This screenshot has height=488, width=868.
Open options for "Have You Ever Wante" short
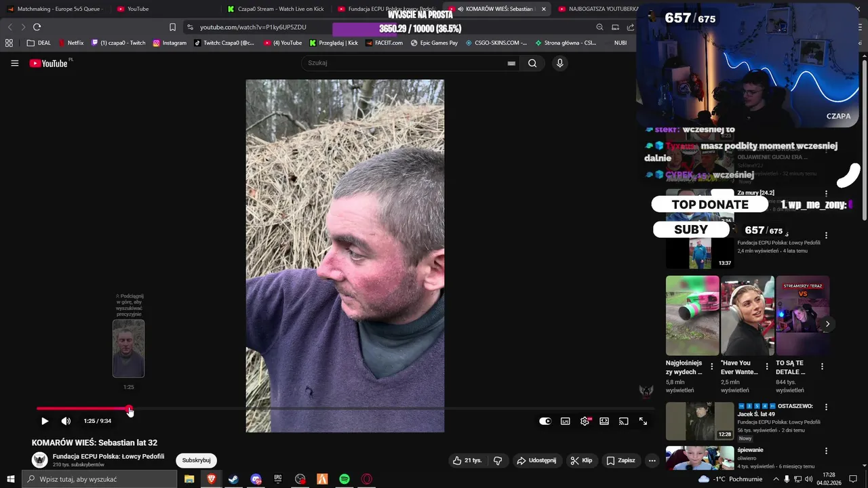point(767,366)
